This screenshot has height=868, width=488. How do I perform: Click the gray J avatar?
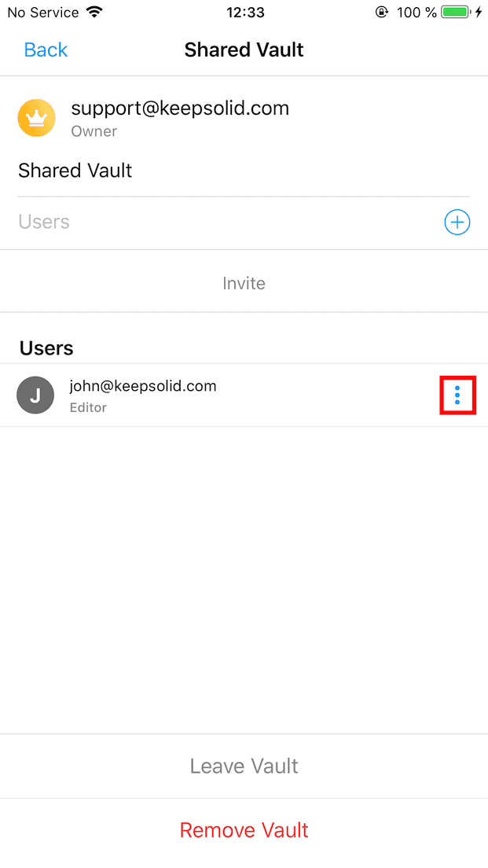click(x=35, y=395)
